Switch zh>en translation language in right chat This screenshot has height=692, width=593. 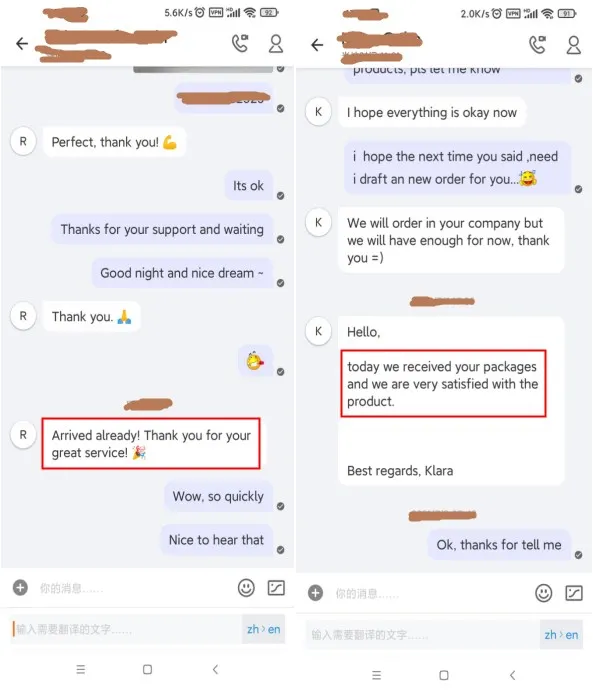pyautogui.click(x=561, y=635)
